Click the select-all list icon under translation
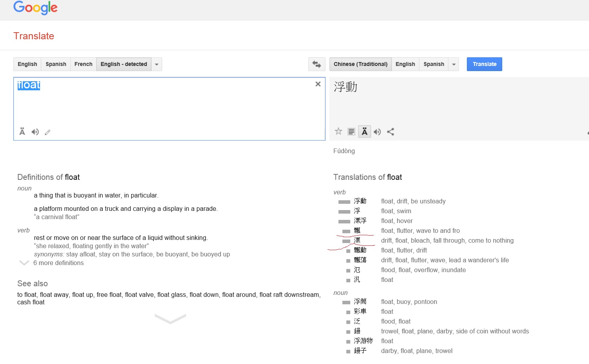The width and height of the screenshot is (589, 364). 351,132
